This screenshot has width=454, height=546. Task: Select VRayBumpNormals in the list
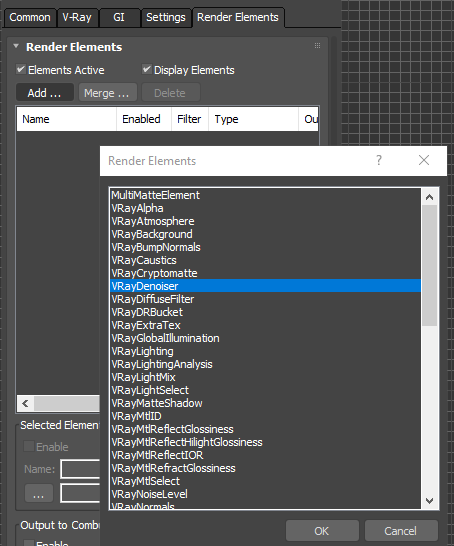pyautogui.click(x=265, y=247)
